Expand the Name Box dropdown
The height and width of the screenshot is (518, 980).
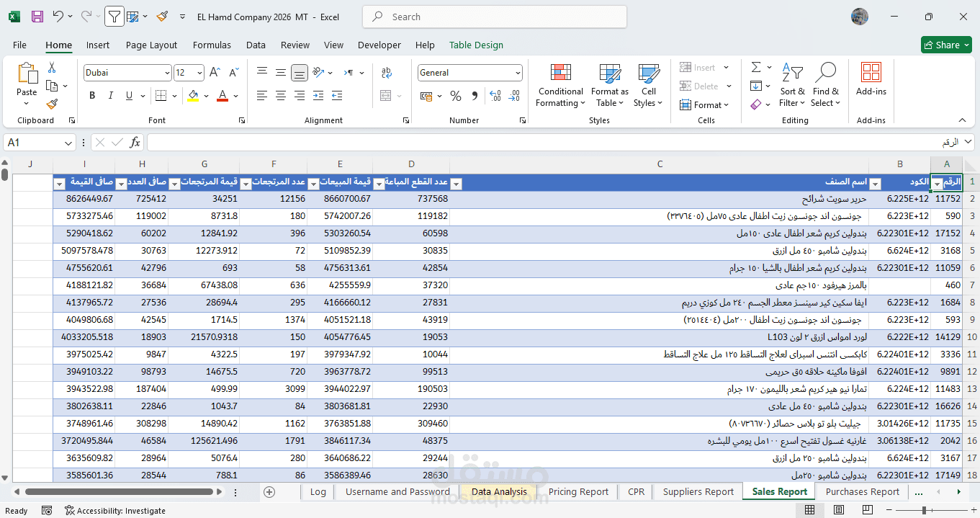(68, 143)
